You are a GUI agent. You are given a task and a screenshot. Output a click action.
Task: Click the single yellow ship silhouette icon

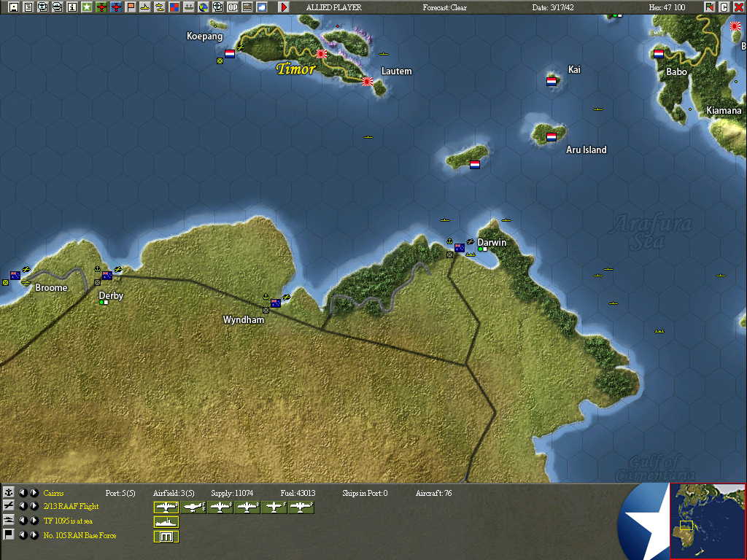point(145,7)
